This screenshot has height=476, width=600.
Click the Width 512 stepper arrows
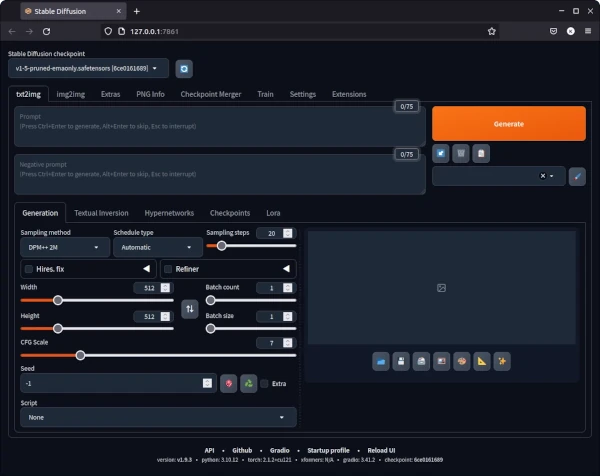[165, 288]
